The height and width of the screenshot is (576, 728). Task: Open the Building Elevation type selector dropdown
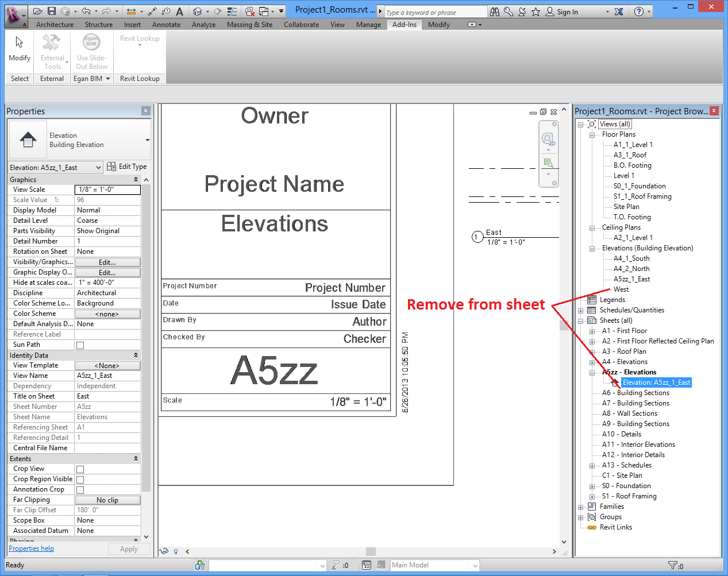click(148, 140)
